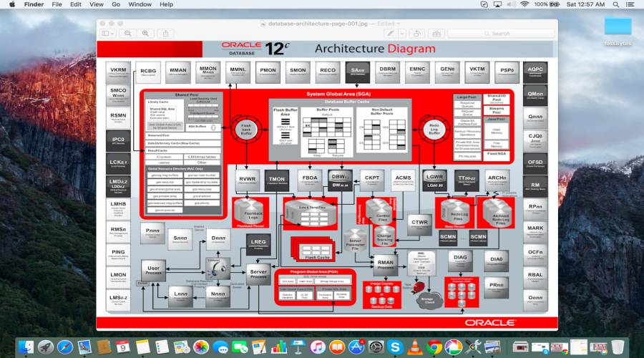Open App Store from the Dock
The image size is (644, 358).
pyautogui.click(x=356, y=347)
